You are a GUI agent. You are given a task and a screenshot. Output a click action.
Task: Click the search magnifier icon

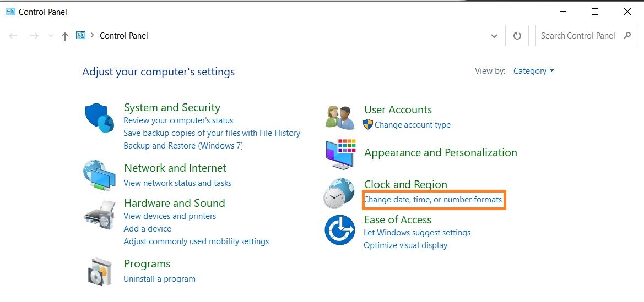tap(627, 36)
